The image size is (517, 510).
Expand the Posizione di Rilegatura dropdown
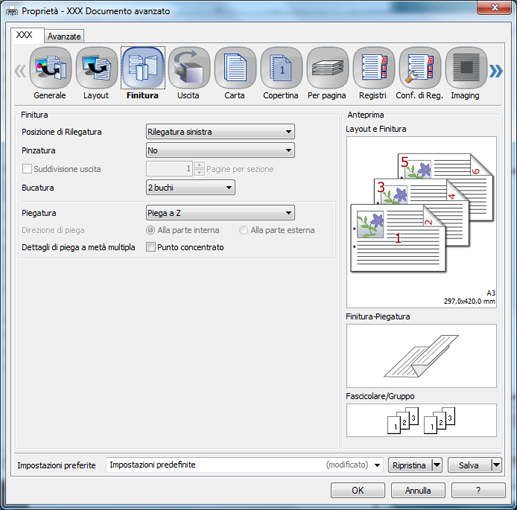pos(220,132)
